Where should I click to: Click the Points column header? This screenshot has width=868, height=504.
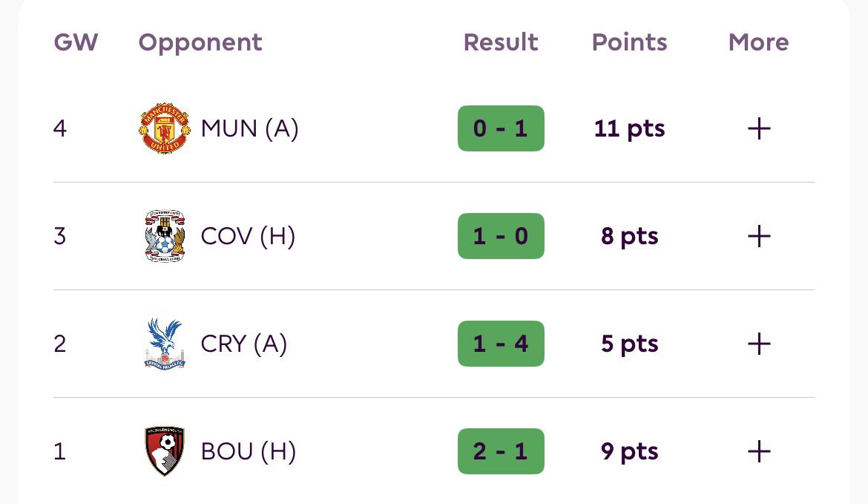tap(629, 42)
